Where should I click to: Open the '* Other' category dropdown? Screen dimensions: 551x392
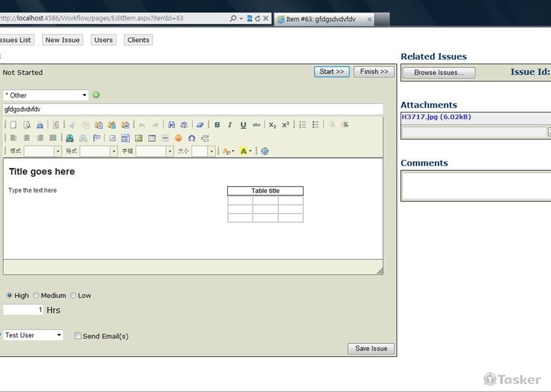click(46, 95)
